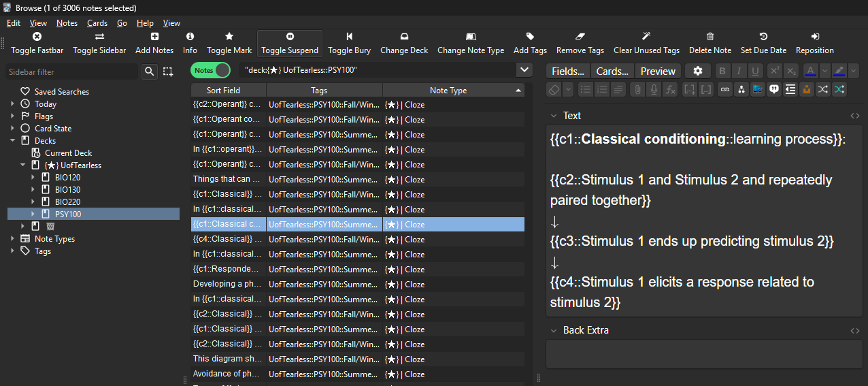Open the search history dropdown arrow
This screenshot has width=868, height=386.
(524, 70)
